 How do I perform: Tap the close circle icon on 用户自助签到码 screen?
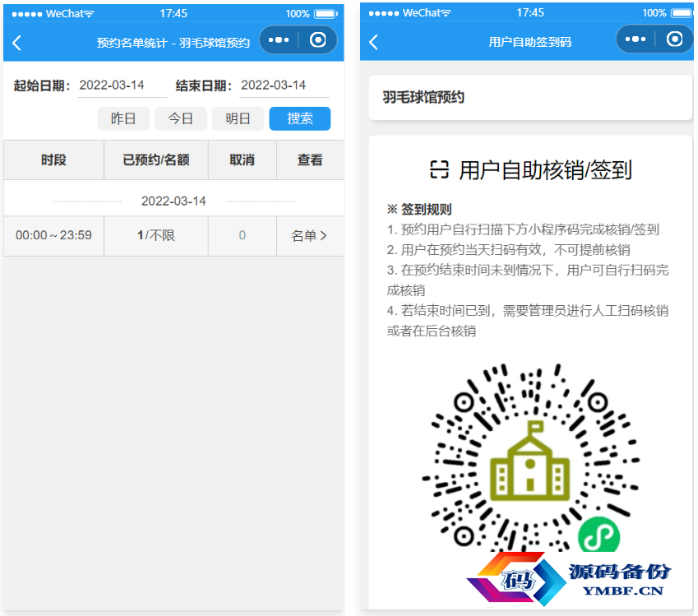coord(674,39)
